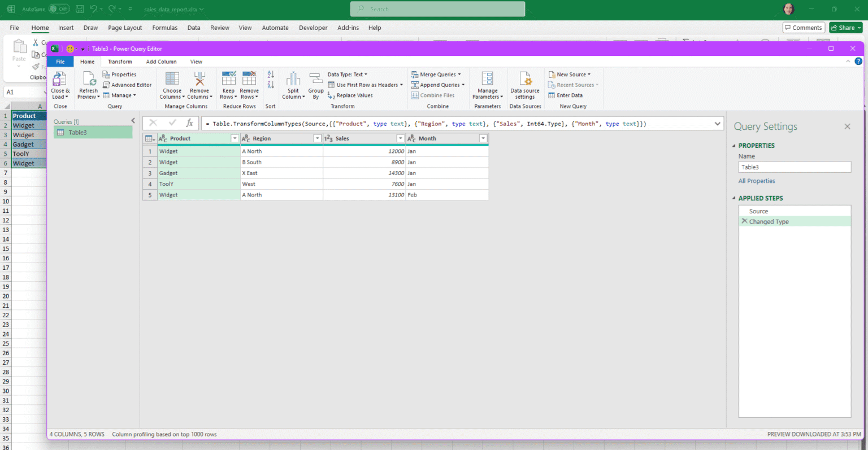The image size is (868, 450).
Task: Click the Manage Parameters icon
Action: click(487, 85)
